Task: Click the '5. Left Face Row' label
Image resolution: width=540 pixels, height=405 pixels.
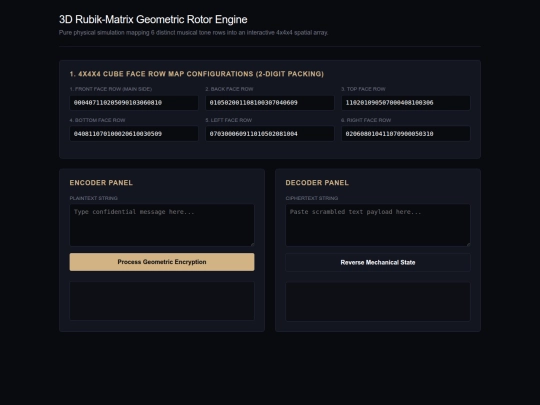Action: (x=229, y=120)
